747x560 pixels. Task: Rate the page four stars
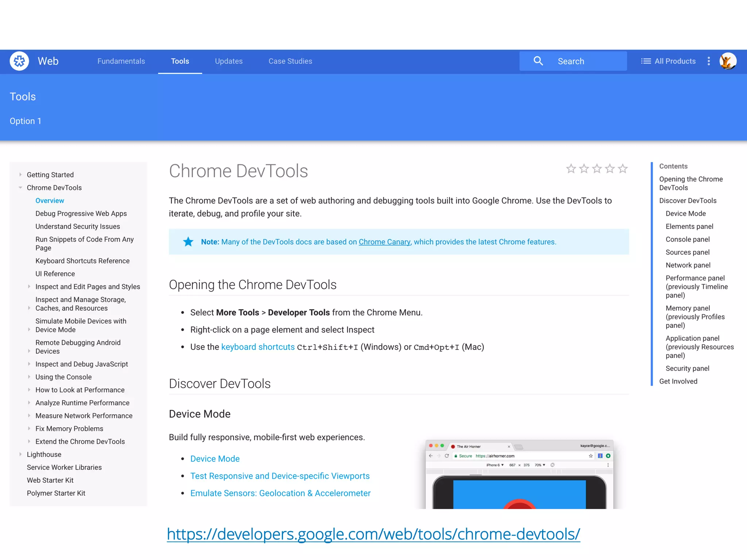(610, 169)
